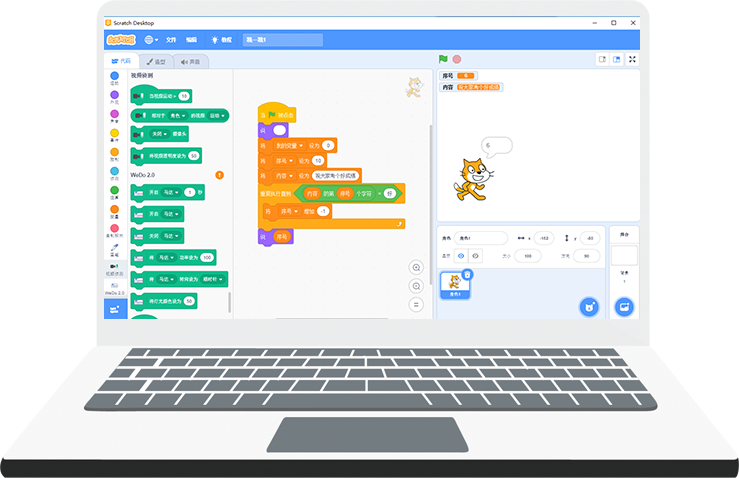Click the project title field in menu bar
The image size is (739, 478).
click(x=283, y=40)
